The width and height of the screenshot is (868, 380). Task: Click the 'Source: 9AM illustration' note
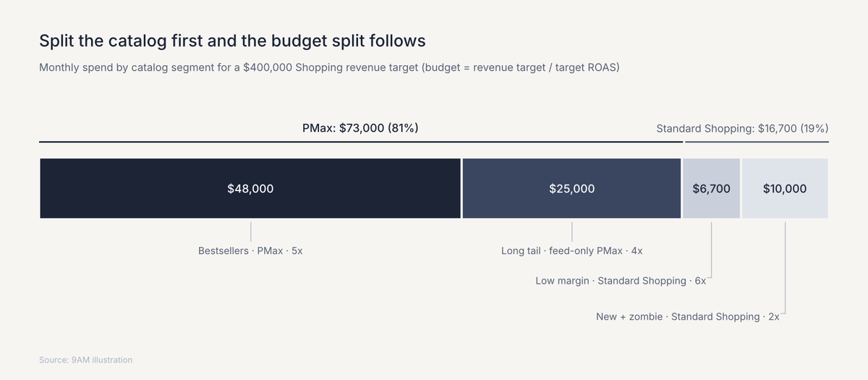point(86,360)
